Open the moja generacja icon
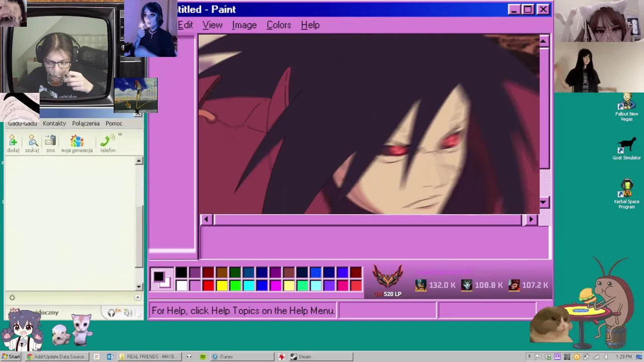This screenshot has width=644, height=362. click(77, 143)
